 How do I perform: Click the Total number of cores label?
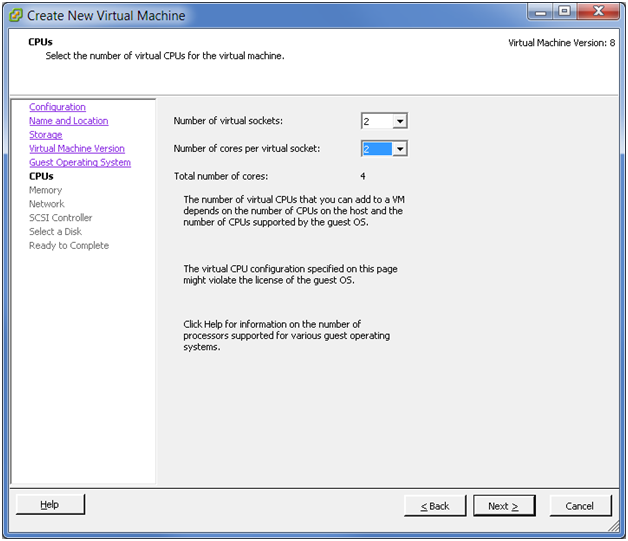pyautogui.click(x=221, y=176)
